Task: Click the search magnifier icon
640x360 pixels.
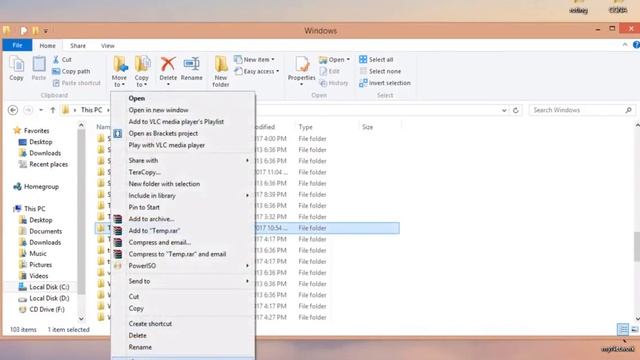Action: click(628, 110)
